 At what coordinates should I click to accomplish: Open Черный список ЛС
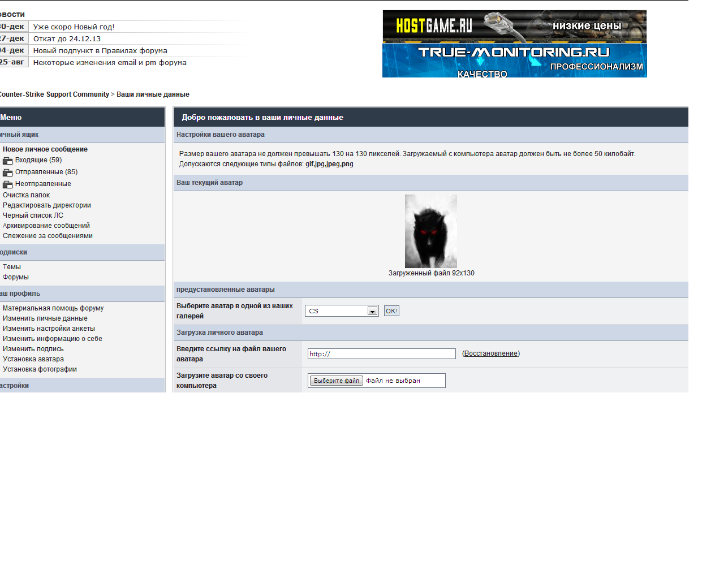(x=33, y=215)
